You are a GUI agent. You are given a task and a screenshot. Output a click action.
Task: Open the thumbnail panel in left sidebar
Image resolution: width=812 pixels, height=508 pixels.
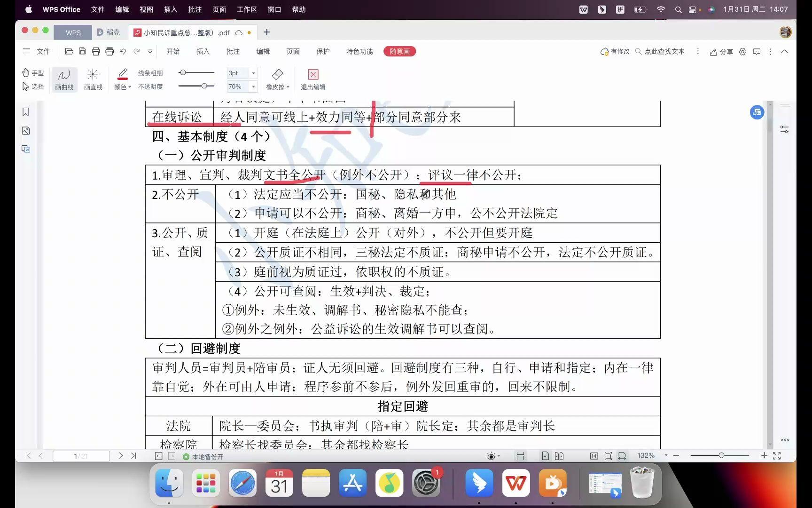(26, 131)
